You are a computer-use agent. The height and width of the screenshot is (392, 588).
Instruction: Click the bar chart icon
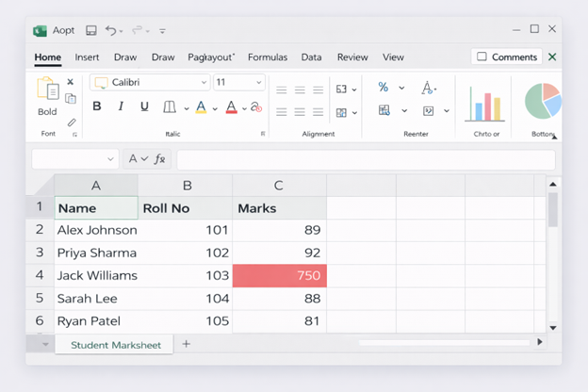[485, 104]
